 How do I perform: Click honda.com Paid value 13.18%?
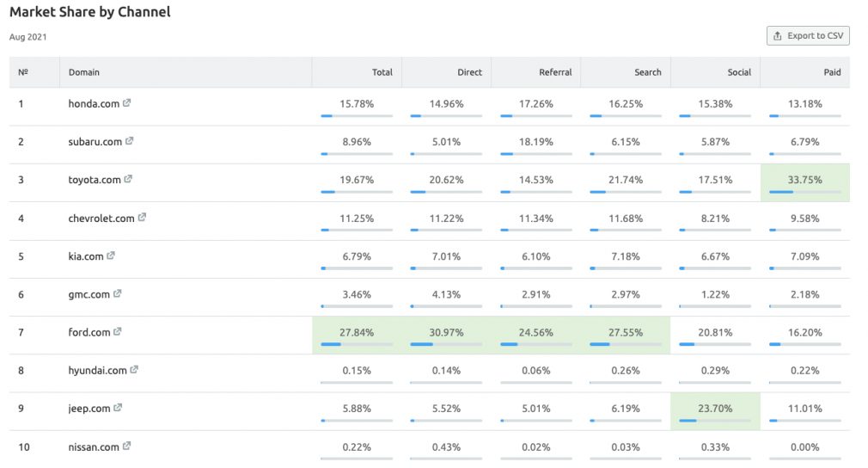[x=805, y=103]
